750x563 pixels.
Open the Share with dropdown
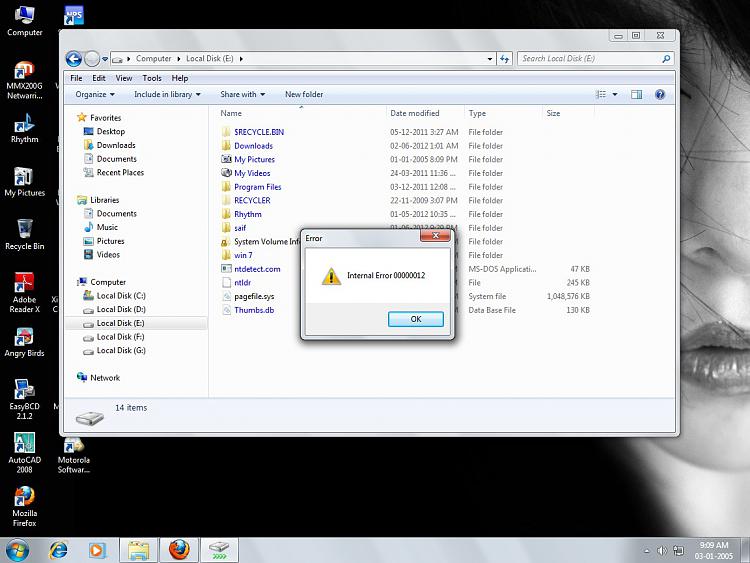tap(243, 94)
